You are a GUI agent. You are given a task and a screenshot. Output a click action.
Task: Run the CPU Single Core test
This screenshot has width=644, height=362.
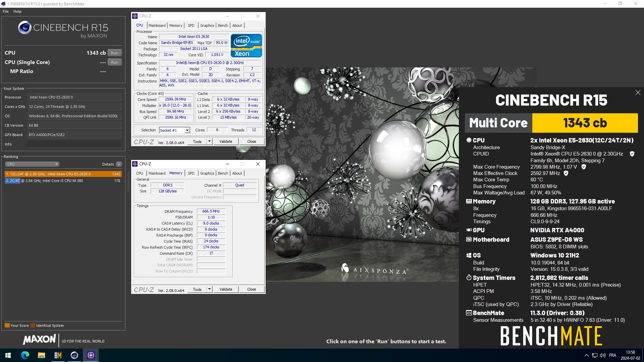115,62
